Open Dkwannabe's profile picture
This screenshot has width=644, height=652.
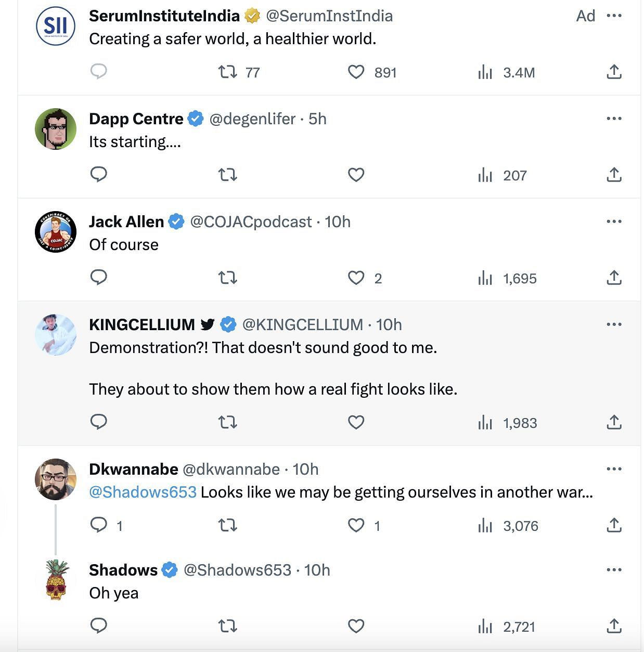tap(56, 479)
